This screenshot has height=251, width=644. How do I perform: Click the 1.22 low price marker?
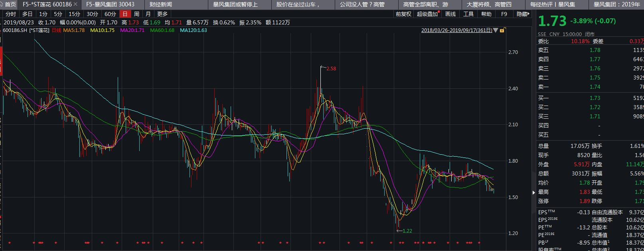407,231
